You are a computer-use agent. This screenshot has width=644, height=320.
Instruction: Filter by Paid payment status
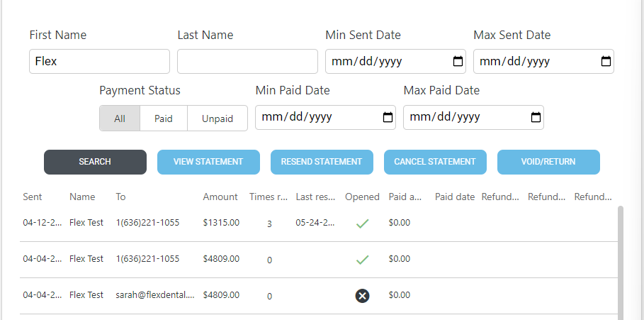point(164,118)
